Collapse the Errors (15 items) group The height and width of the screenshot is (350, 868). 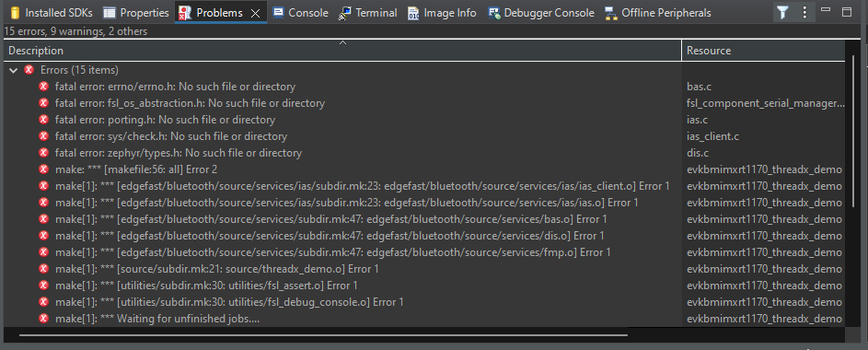(x=13, y=70)
